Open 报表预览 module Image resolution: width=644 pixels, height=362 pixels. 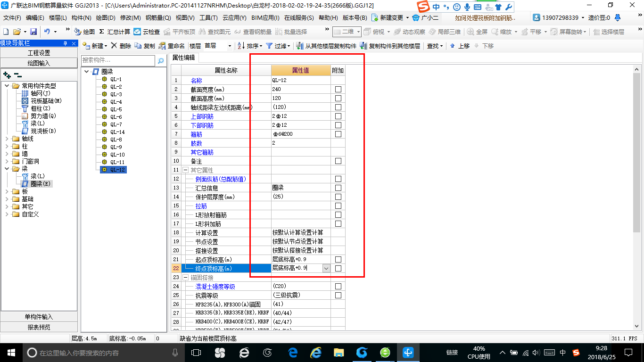[x=39, y=327]
